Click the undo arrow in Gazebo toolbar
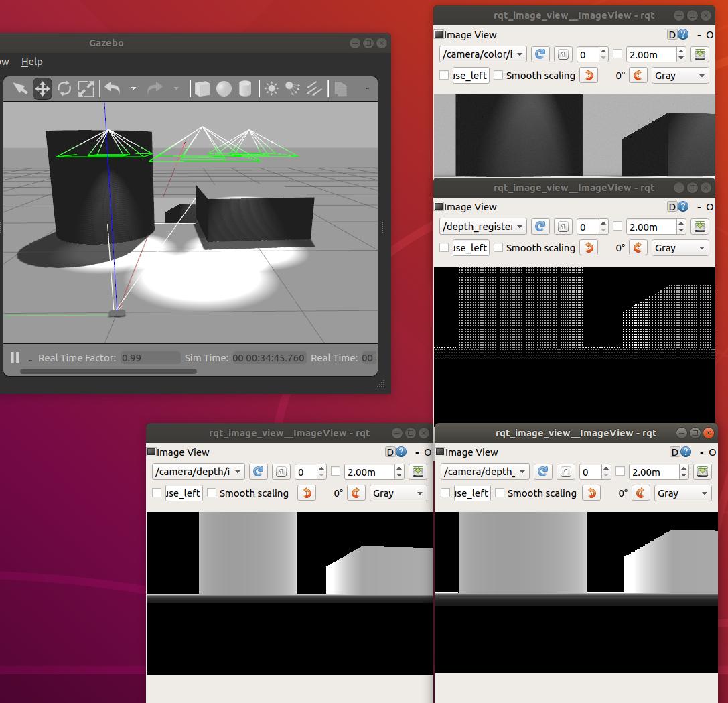This screenshot has height=703, width=728. click(113, 88)
